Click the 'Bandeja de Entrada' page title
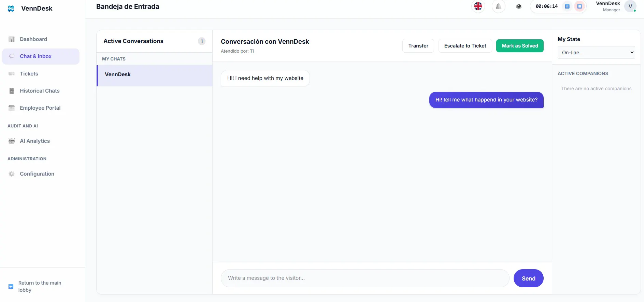This screenshot has height=302, width=644. (128, 6)
